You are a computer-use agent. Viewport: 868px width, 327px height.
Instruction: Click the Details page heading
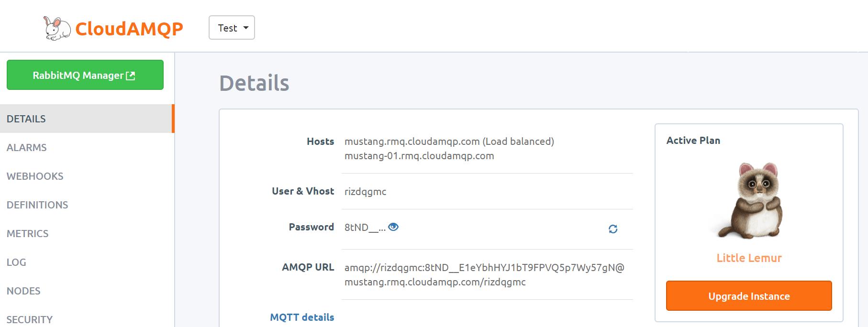point(254,83)
